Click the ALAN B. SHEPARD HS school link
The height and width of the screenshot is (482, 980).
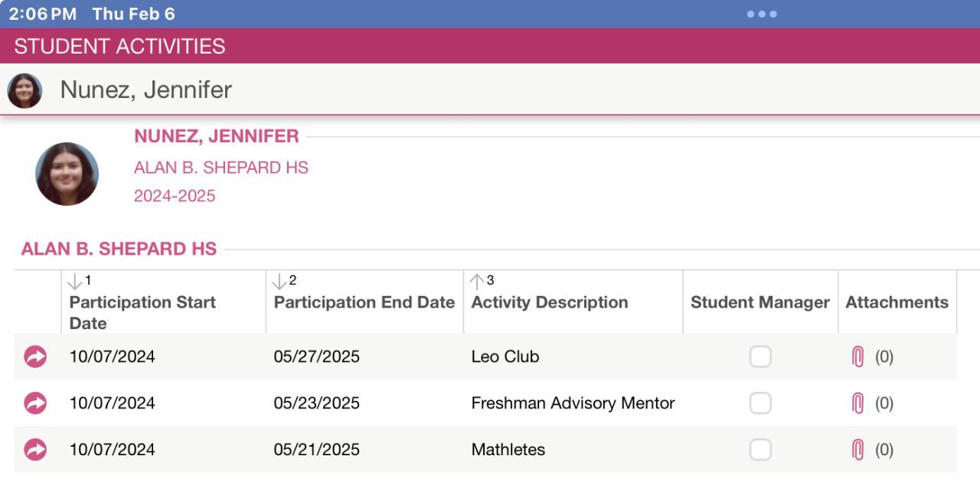click(x=220, y=168)
